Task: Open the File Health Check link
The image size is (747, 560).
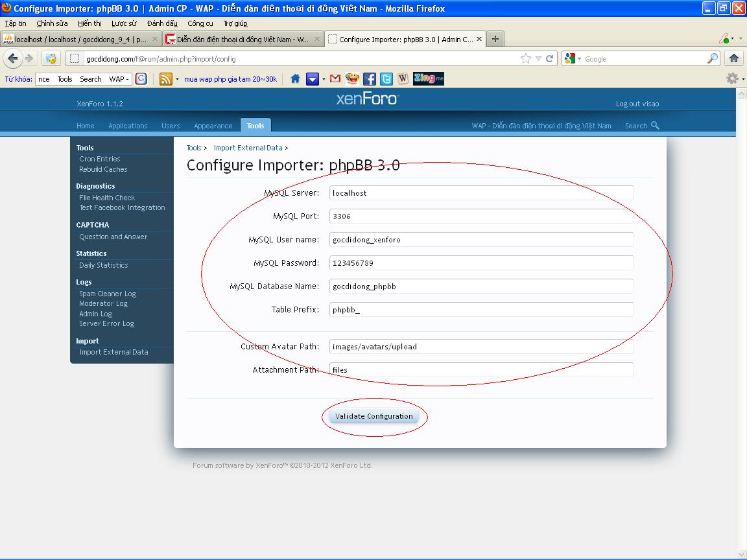Action: coord(107,198)
